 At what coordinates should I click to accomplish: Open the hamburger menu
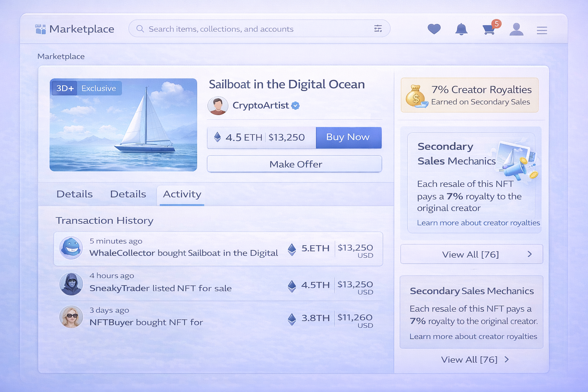pos(542,30)
